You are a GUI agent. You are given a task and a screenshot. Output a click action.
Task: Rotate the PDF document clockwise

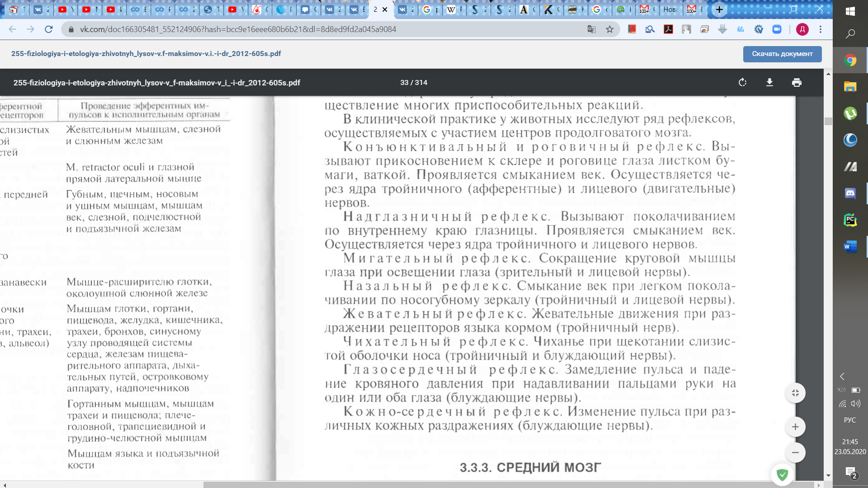pos(742,82)
